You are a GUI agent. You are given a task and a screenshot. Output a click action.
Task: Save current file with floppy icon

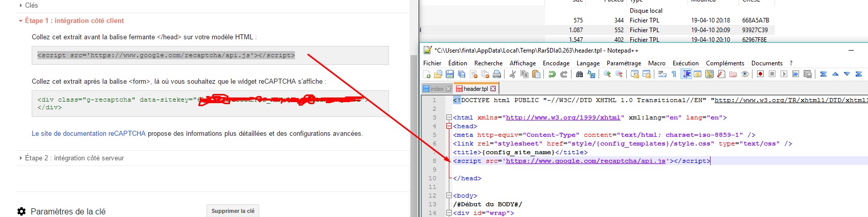click(450, 74)
